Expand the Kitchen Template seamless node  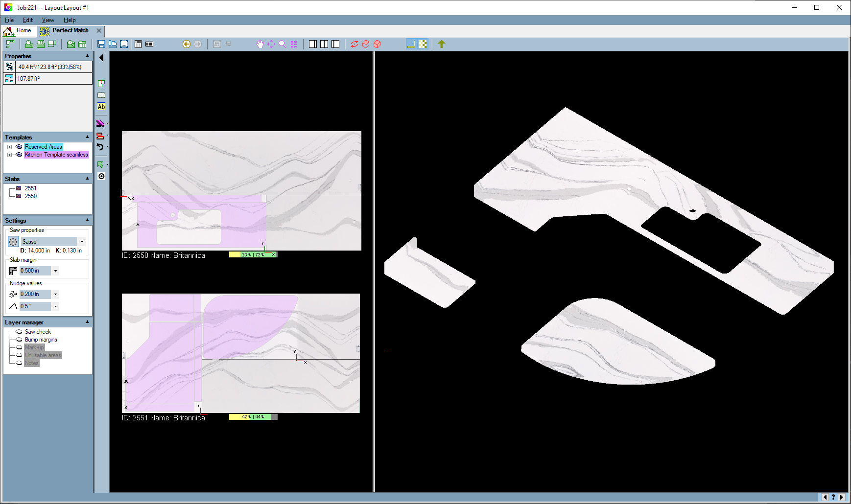[9, 155]
